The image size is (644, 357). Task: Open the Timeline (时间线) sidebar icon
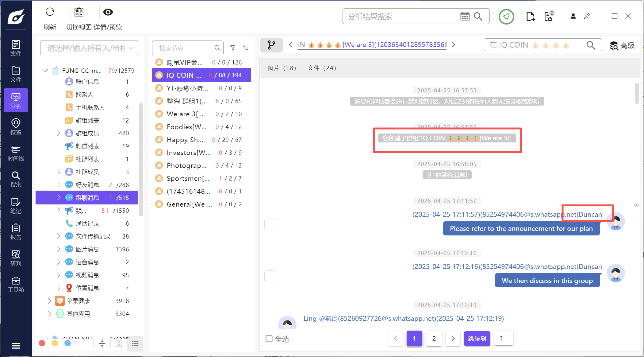pyautogui.click(x=16, y=153)
